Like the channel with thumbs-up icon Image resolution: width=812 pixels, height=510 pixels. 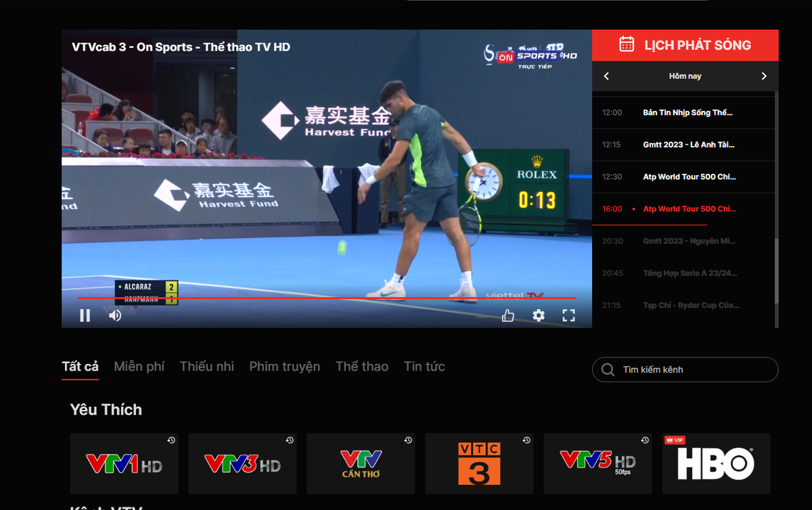coord(508,315)
